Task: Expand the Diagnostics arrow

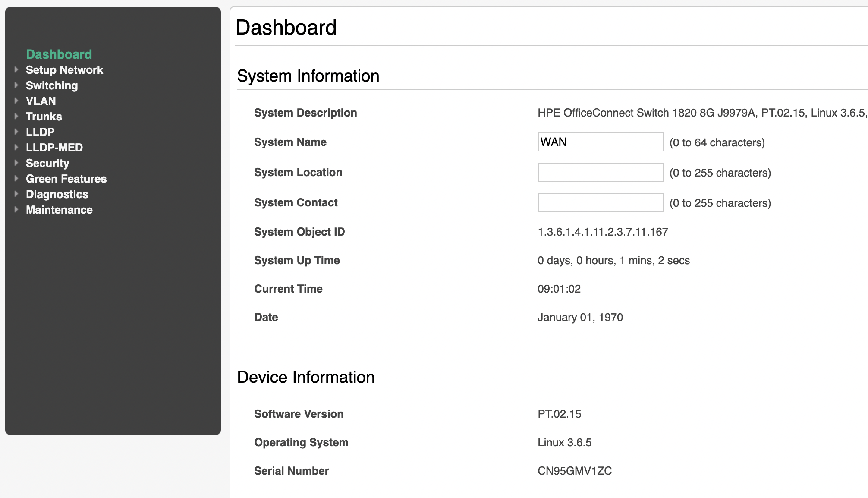Action: (16, 194)
